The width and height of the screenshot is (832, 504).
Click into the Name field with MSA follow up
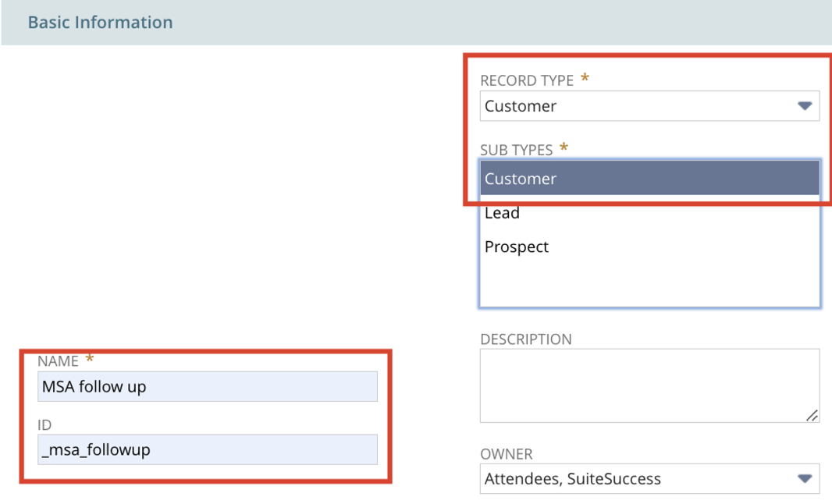coord(208,387)
